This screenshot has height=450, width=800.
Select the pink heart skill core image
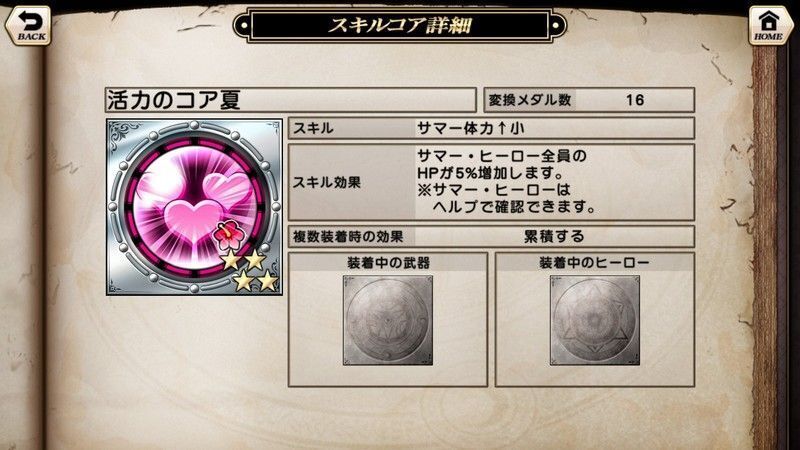point(194,207)
